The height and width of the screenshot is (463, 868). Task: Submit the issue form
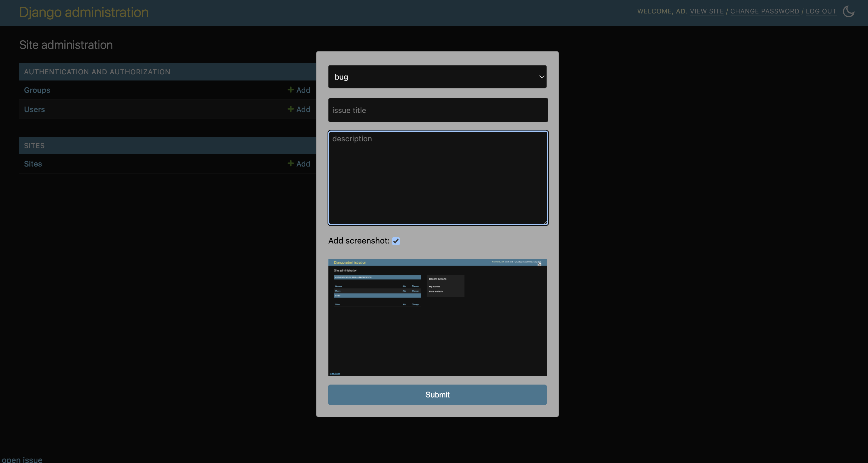pyautogui.click(x=438, y=395)
